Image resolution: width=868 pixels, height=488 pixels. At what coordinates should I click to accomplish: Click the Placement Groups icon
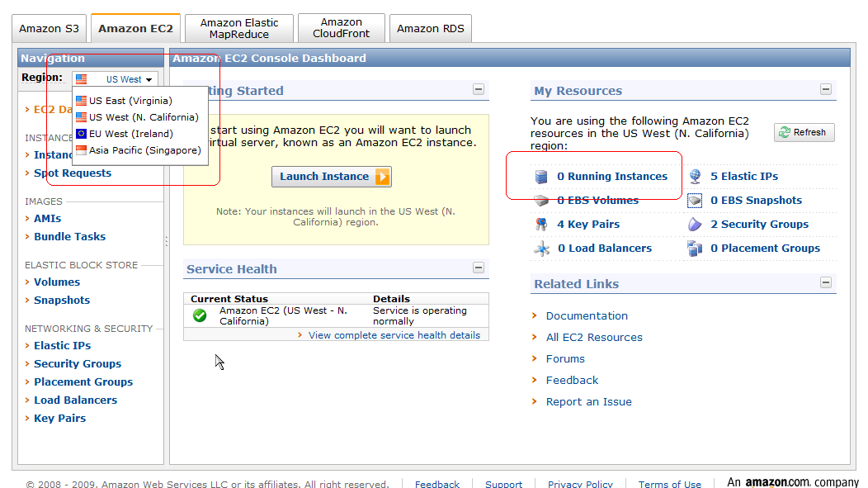tap(695, 249)
